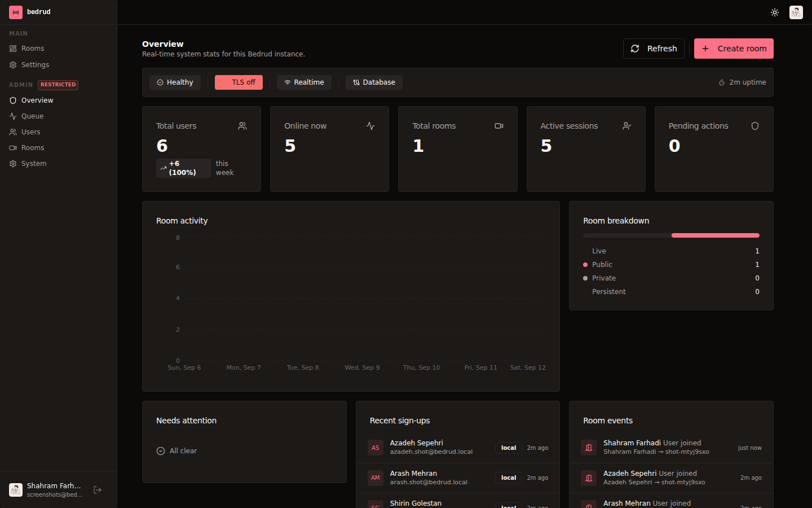Click the AM avatar of Arash Mehran
Image resolution: width=812 pixels, height=508 pixels.
click(376, 478)
